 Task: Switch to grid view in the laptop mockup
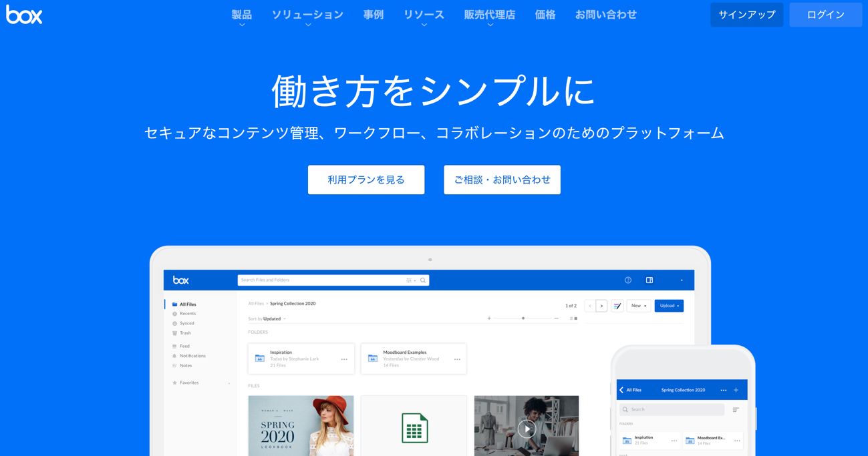[x=576, y=318]
